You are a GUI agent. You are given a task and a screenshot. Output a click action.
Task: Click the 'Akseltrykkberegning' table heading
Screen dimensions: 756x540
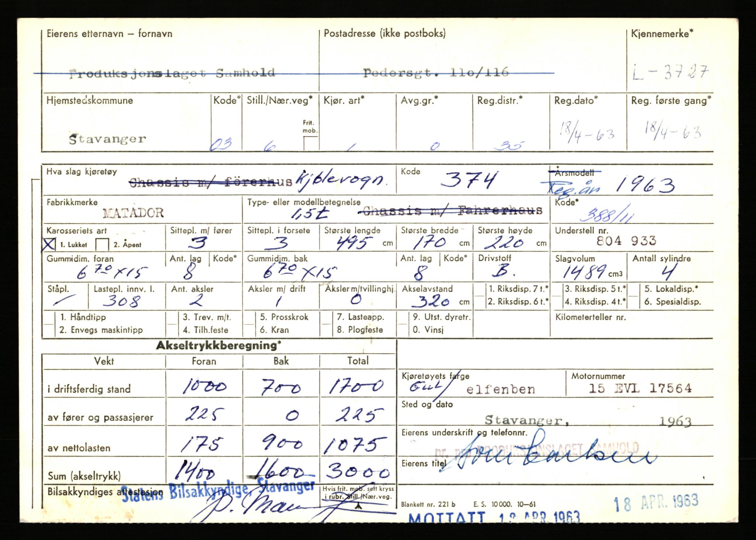(x=219, y=346)
